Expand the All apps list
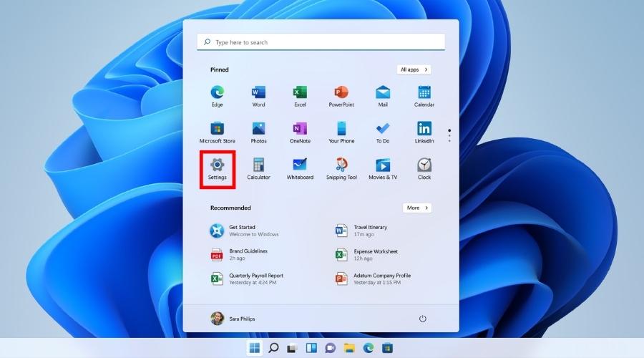 [414, 69]
